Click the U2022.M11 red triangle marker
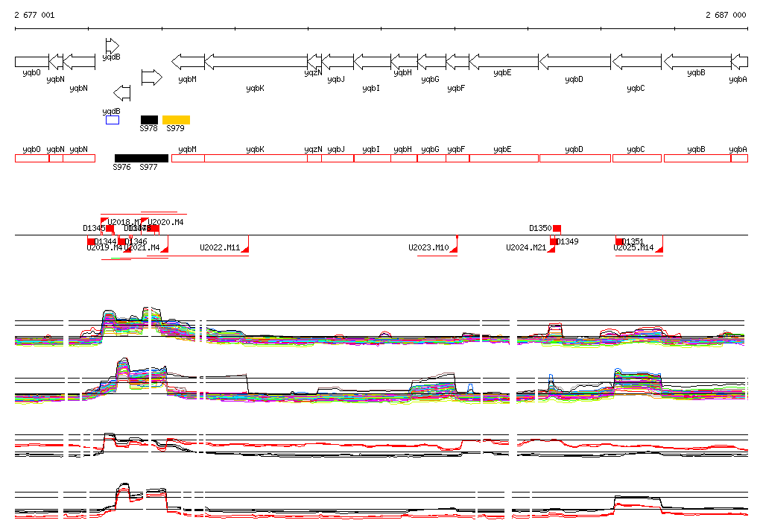763x532 pixels. coord(245,249)
